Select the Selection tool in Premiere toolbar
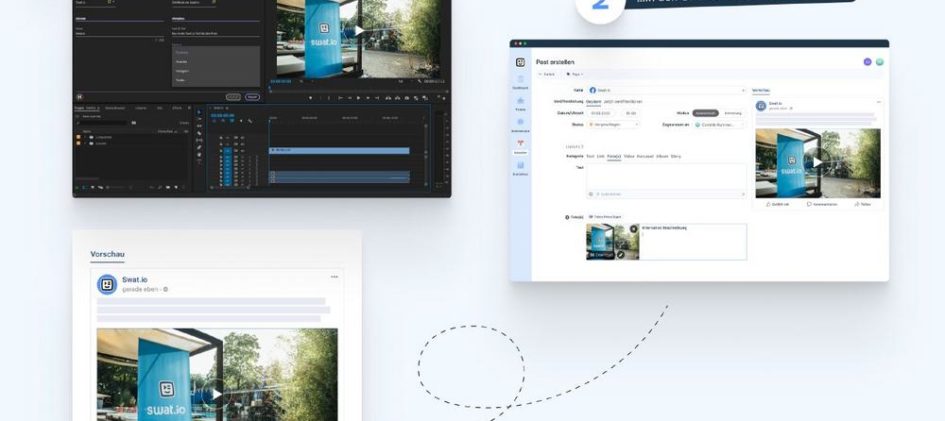 199,112
